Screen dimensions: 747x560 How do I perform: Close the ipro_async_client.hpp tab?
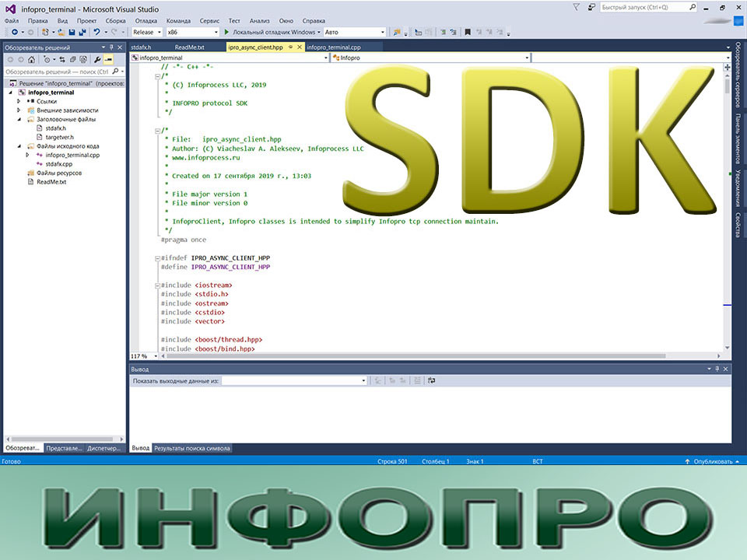(300, 47)
